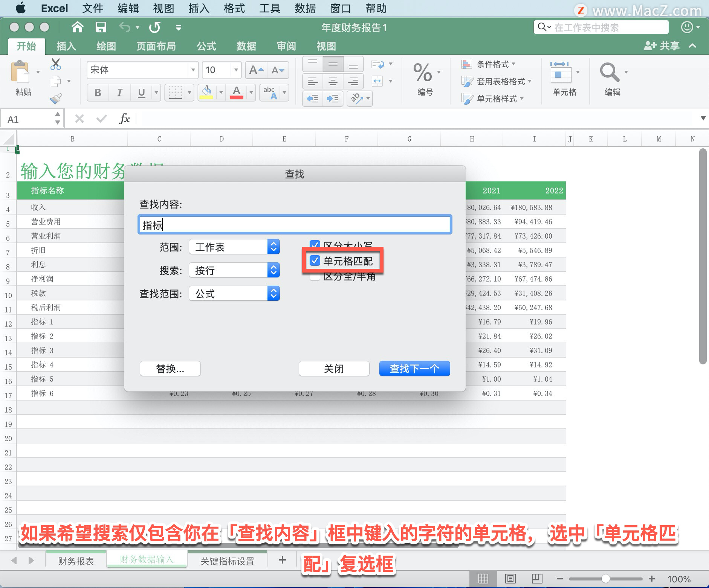This screenshot has height=588, width=709.
Task: Expand 套用表格格式 menu
Action: tap(497, 81)
